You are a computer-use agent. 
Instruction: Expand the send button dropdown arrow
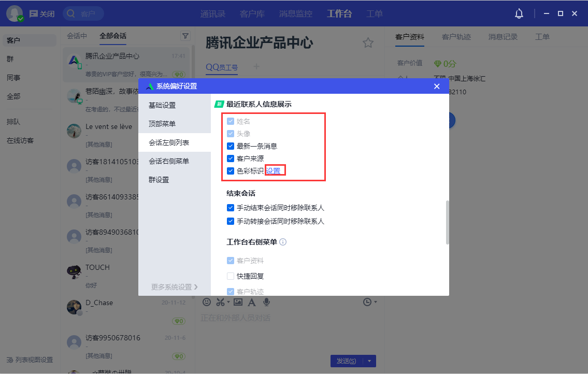tap(369, 361)
